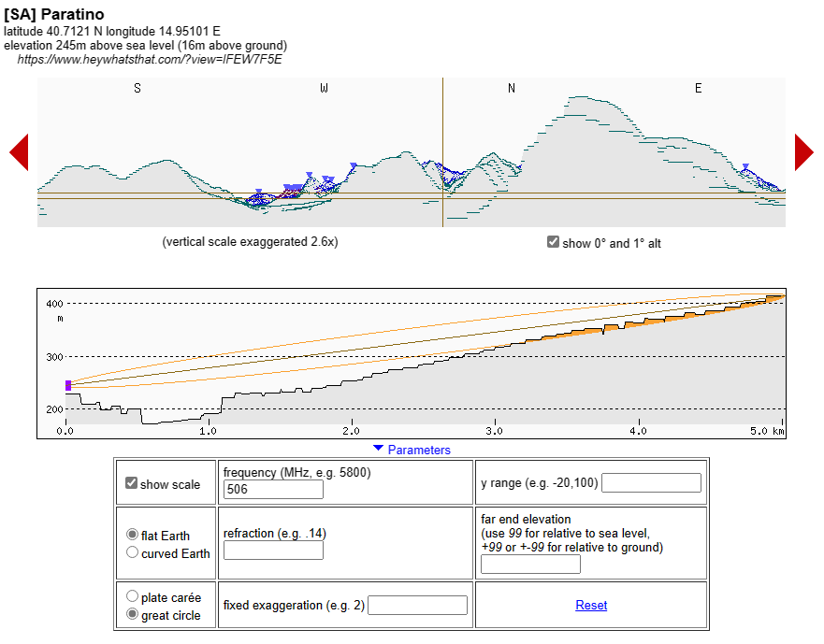Click the Reset link
This screenshot has height=644, width=824.
pos(591,605)
